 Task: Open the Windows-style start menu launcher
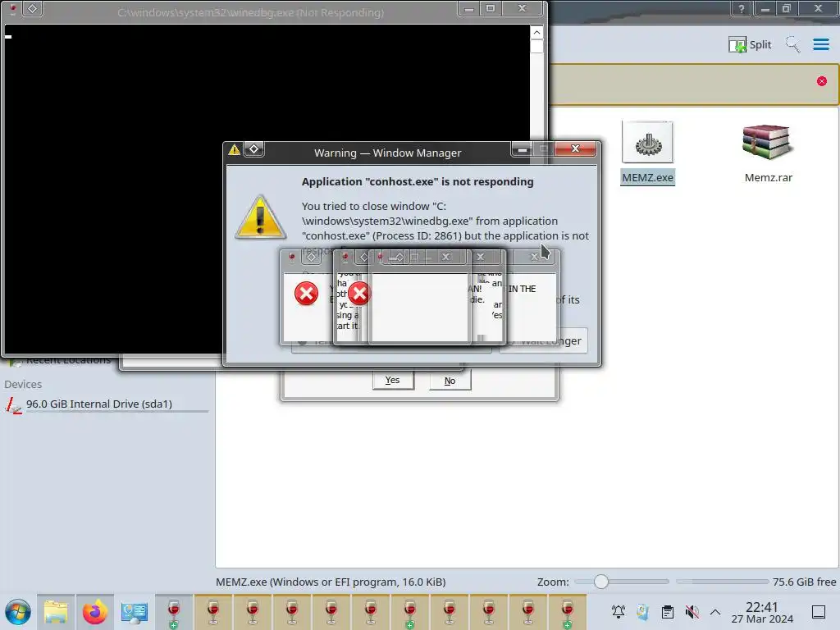(18, 612)
